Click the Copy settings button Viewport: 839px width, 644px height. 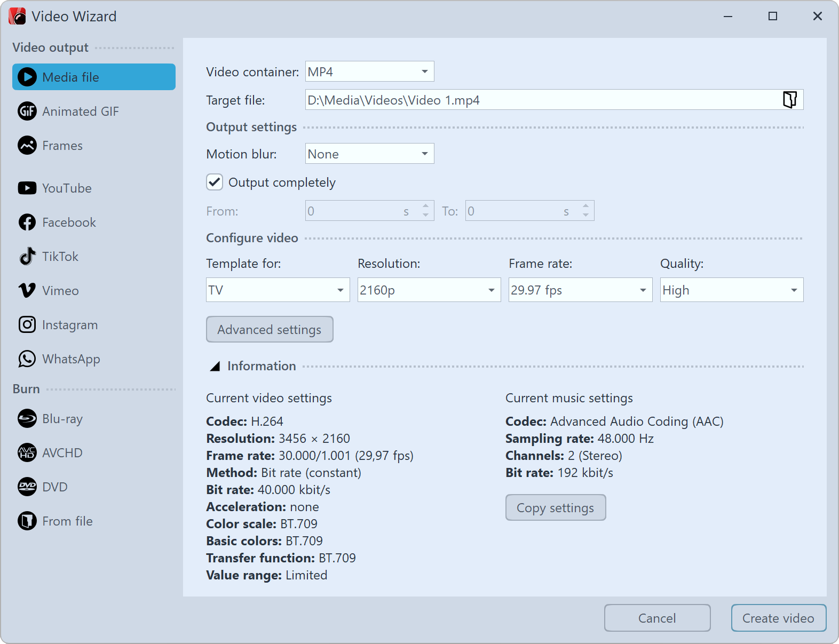click(x=556, y=508)
